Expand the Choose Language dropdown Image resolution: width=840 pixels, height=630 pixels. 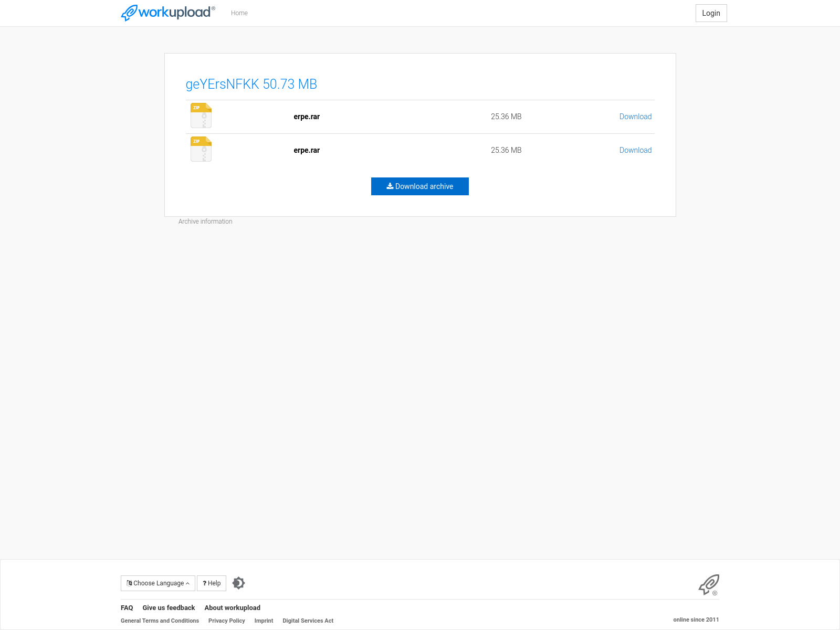coord(158,583)
